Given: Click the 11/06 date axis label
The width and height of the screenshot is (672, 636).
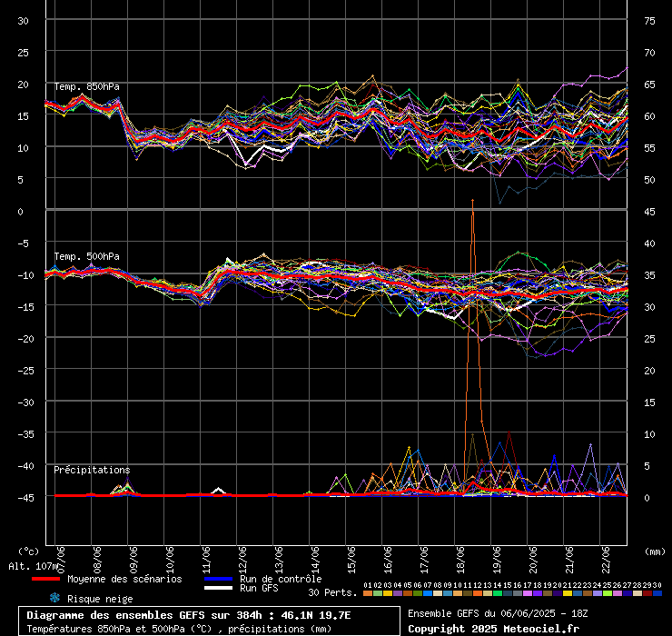Looking at the screenshot, I should click(x=206, y=560).
